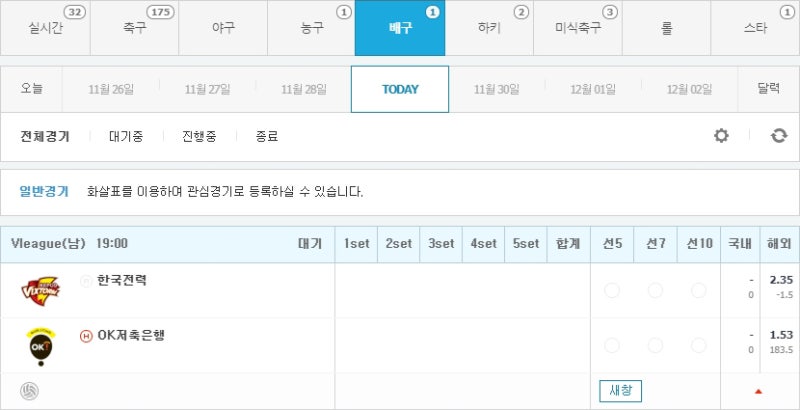Screen dimensions: 800x410
Task: Switch to the 농구 sport tab
Action: [311, 28]
